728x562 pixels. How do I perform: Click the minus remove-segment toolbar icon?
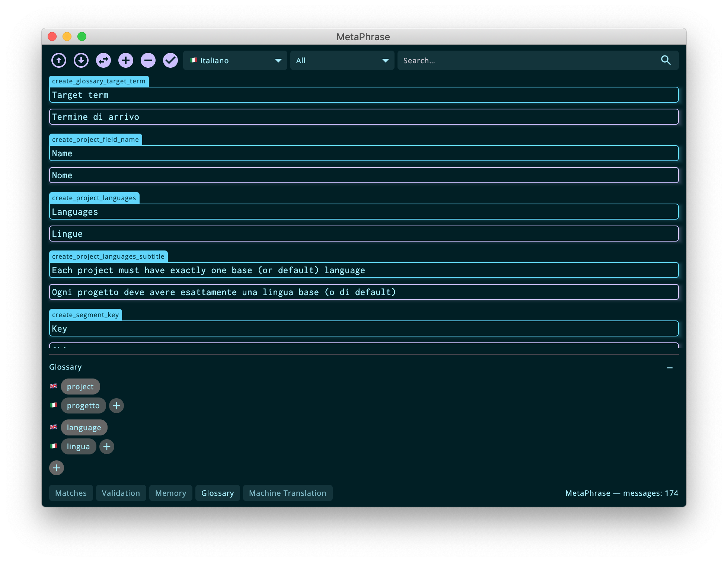tap(148, 60)
